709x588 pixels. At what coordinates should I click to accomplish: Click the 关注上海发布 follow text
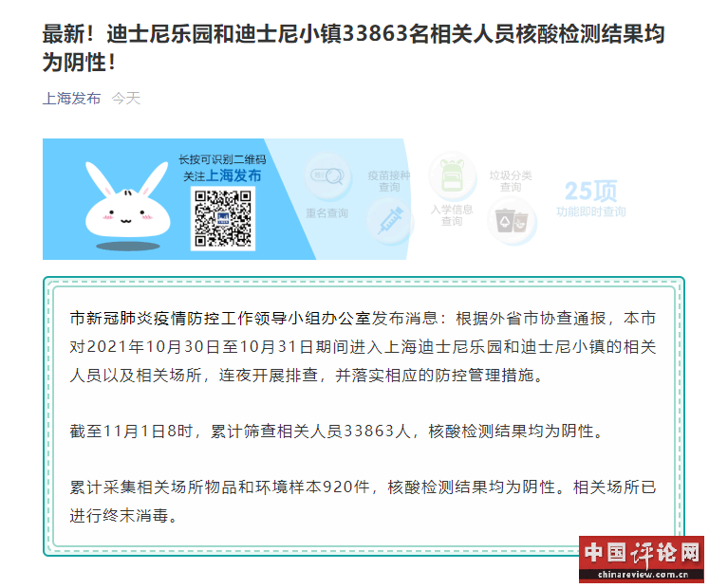click(222, 175)
